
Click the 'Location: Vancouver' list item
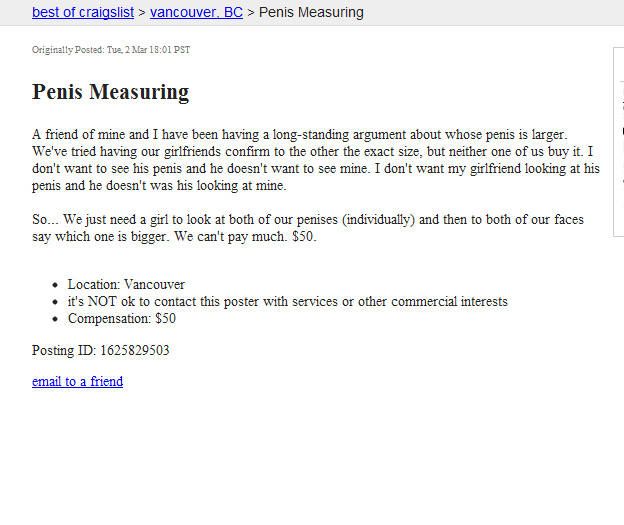tap(126, 285)
